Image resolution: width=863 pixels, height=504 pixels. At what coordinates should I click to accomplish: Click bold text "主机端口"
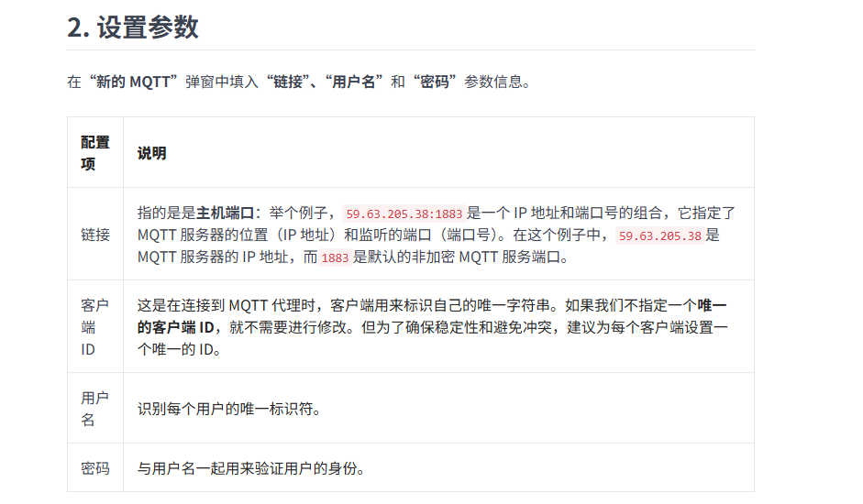click(x=225, y=213)
